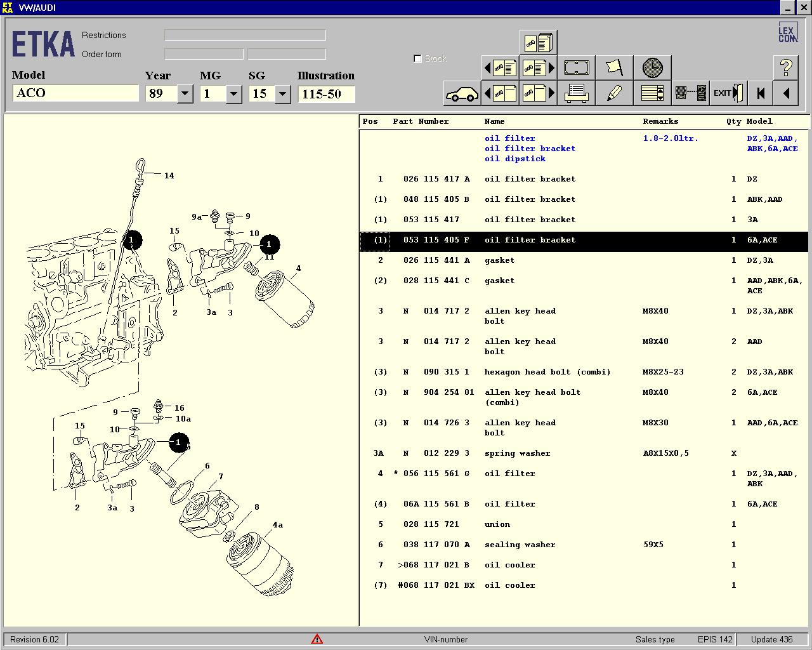Click the computer connection icon

[690, 94]
